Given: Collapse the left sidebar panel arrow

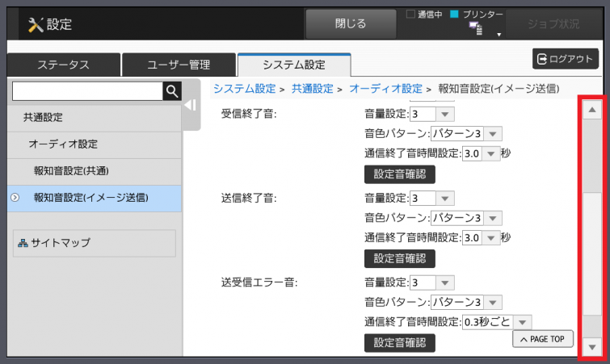Looking at the screenshot, I should coord(191,105).
